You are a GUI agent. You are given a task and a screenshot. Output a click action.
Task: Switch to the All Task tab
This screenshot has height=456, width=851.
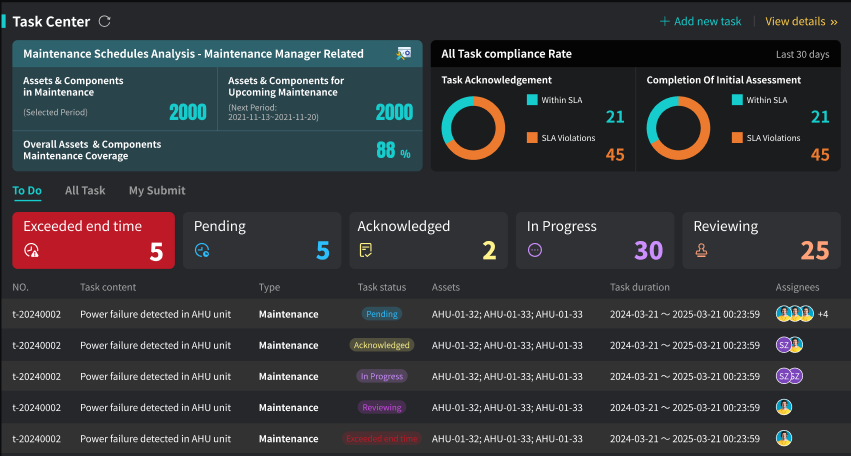[85, 190]
